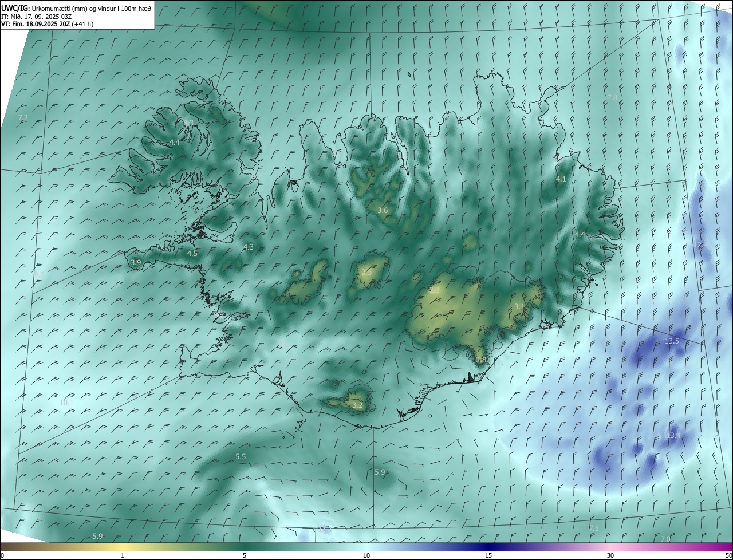733x560 pixels.
Task: Click the 12.4 value near the eastern edge
Action: coord(700,244)
